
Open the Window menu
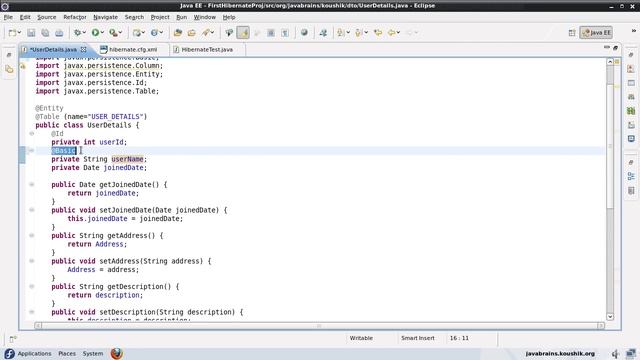[x=204, y=17]
